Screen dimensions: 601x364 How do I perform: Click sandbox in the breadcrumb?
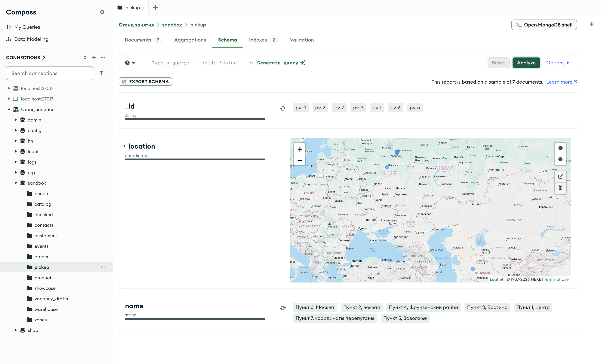click(x=172, y=25)
